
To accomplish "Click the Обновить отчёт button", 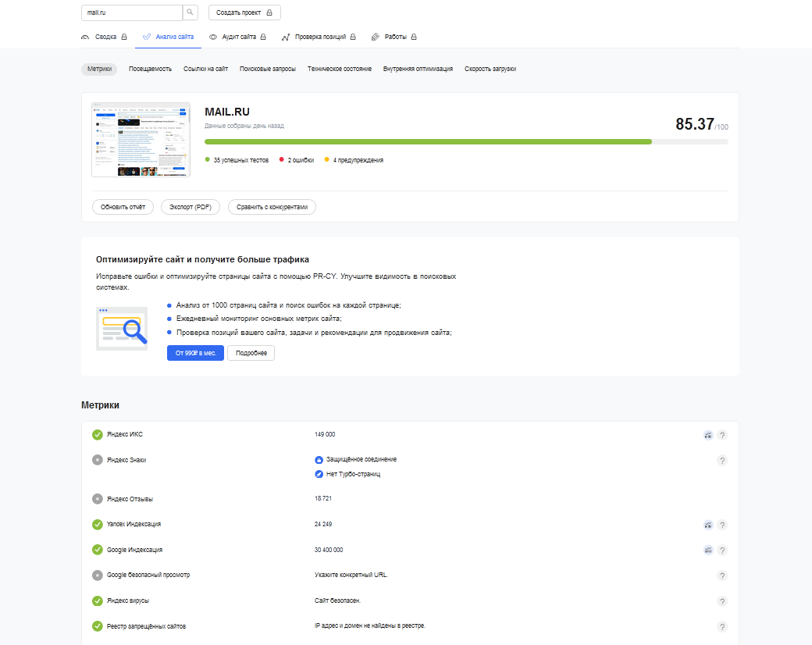I will click(x=123, y=207).
